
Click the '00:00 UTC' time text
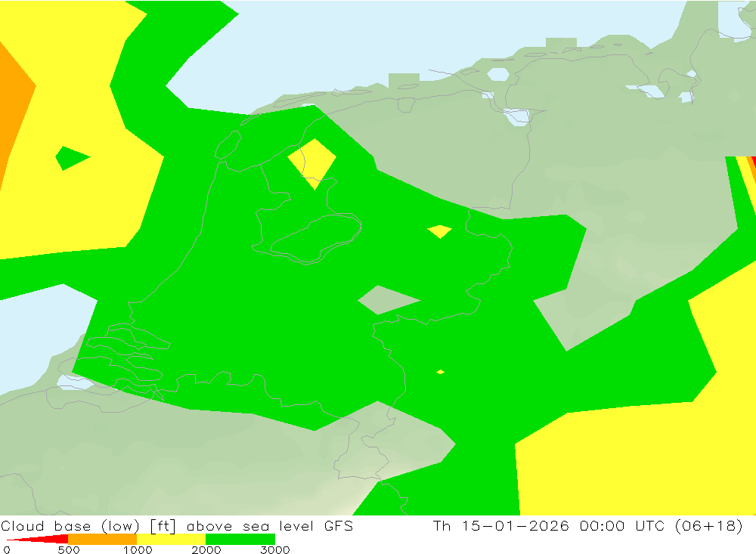[624, 525]
